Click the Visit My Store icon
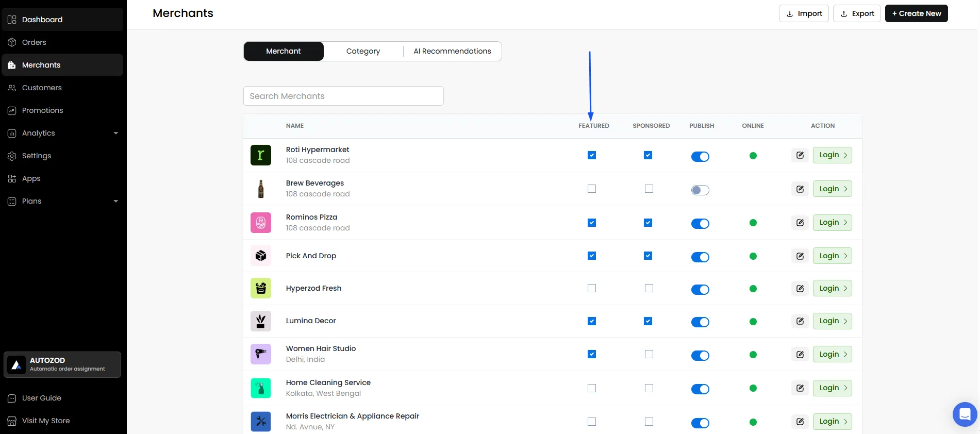980x434 pixels. coord(12,421)
